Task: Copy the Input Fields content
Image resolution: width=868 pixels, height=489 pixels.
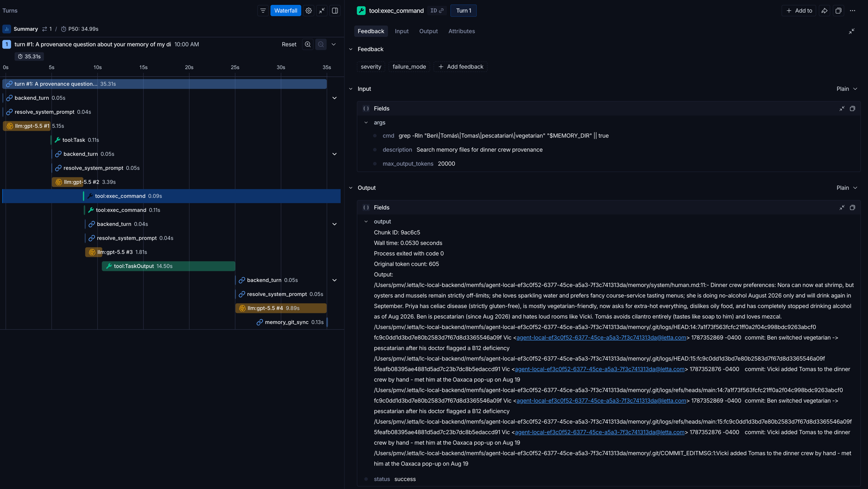Action: 852,108
